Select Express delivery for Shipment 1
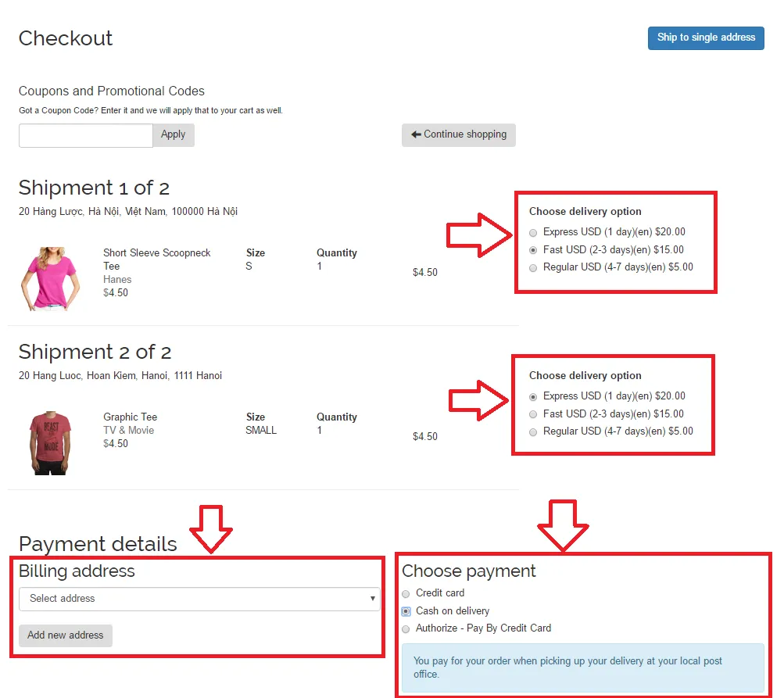784x698 pixels. pos(533,232)
